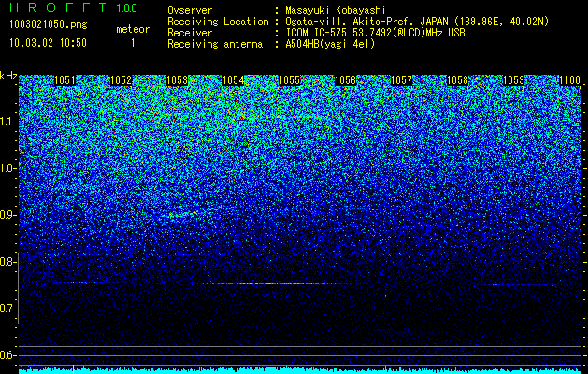Click the 1051 time marker
This screenshot has height=374, width=588.
point(65,80)
